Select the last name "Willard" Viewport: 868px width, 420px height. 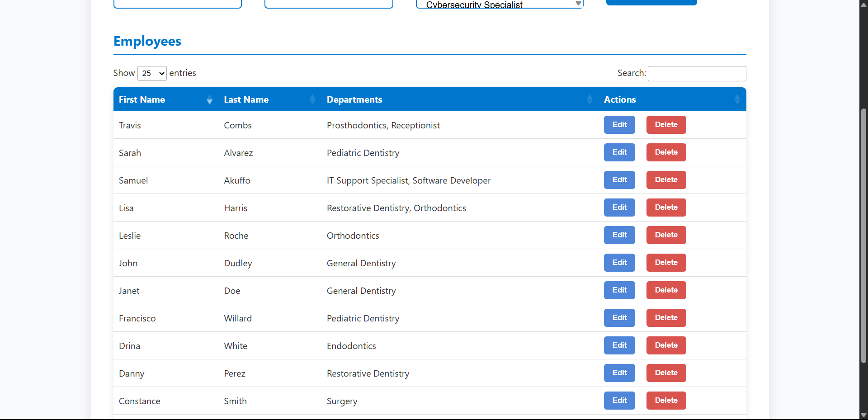(238, 318)
